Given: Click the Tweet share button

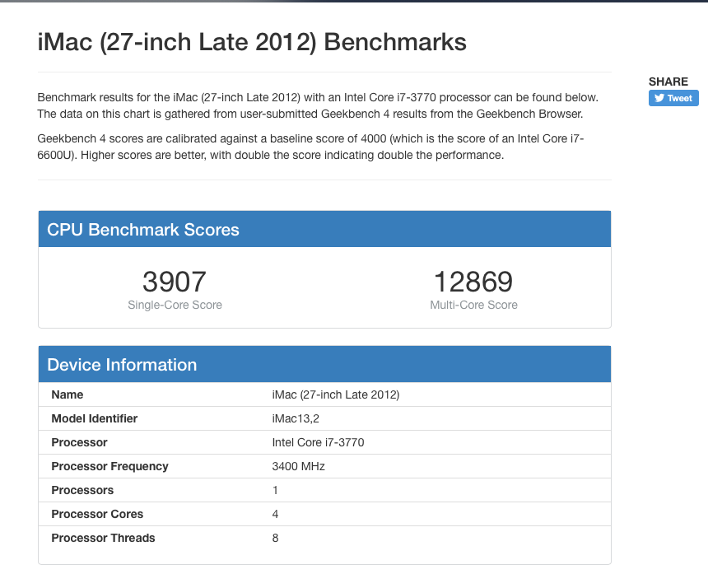Looking at the screenshot, I should tap(673, 98).
